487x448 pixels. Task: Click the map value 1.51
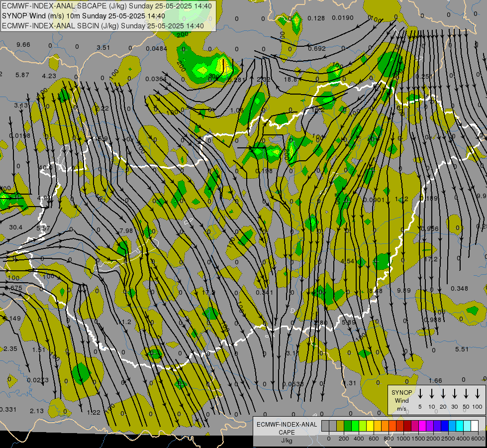(x=39, y=350)
